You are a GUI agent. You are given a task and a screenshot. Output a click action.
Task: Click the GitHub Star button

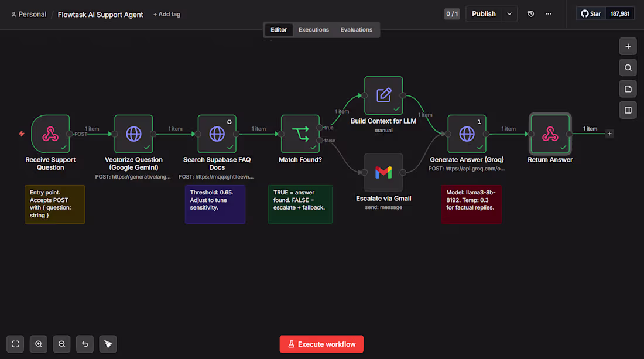(x=591, y=14)
